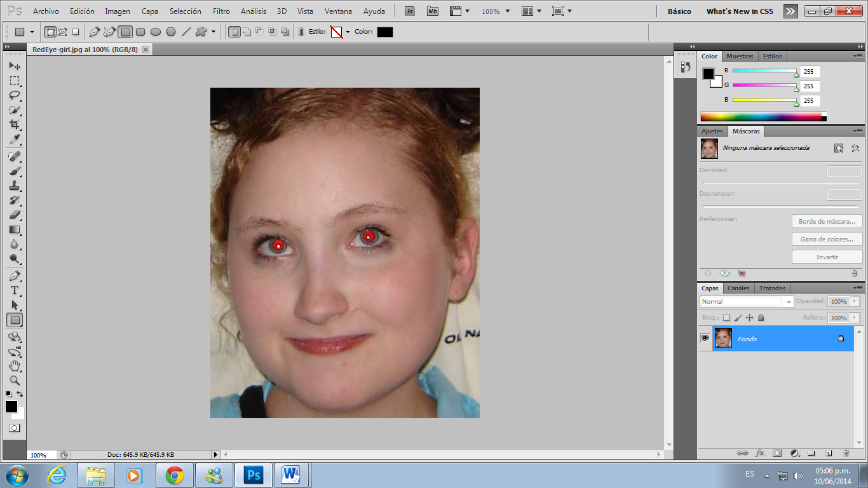Select the Crop tool
The height and width of the screenshot is (488, 868).
pyautogui.click(x=15, y=125)
